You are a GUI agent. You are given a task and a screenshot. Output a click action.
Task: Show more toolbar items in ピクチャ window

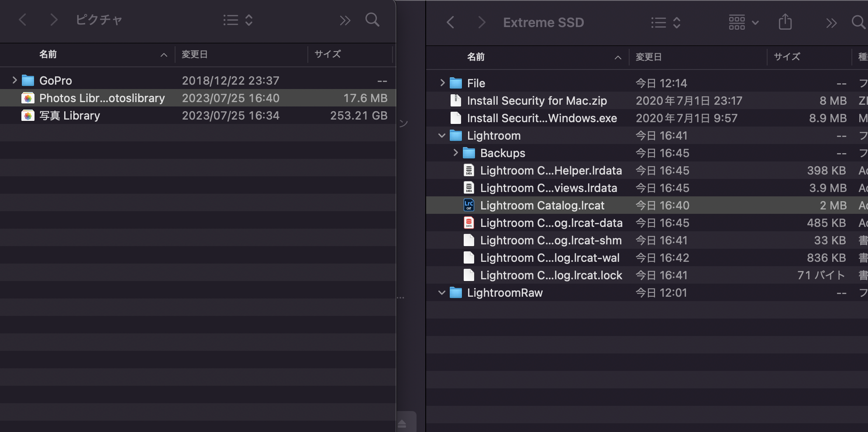[345, 20]
